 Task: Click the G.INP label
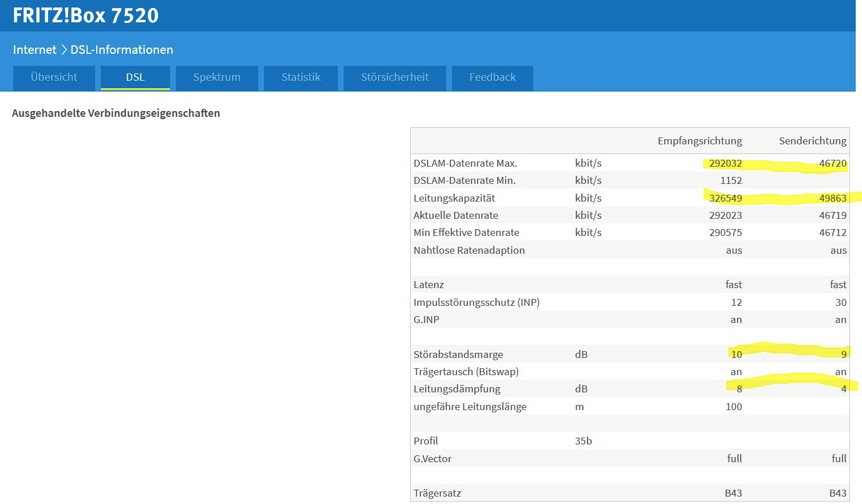[x=426, y=320]
